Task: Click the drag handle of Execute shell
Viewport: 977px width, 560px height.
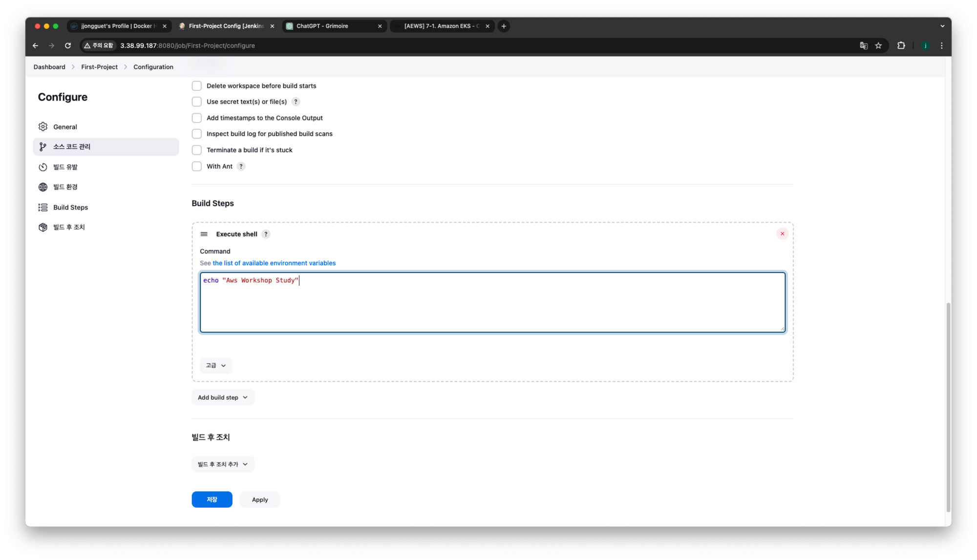Action: tap(204, 234)
